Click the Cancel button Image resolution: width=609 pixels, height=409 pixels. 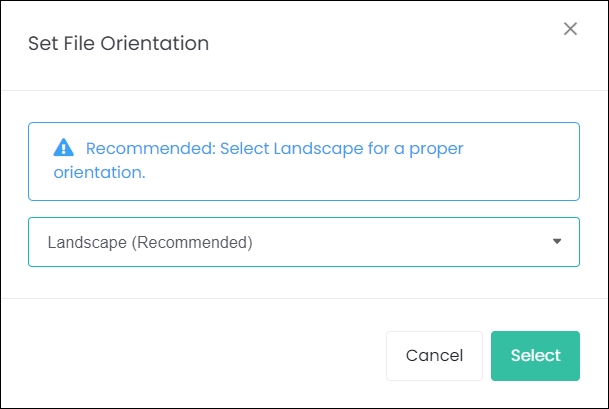[x=434, y=356]
